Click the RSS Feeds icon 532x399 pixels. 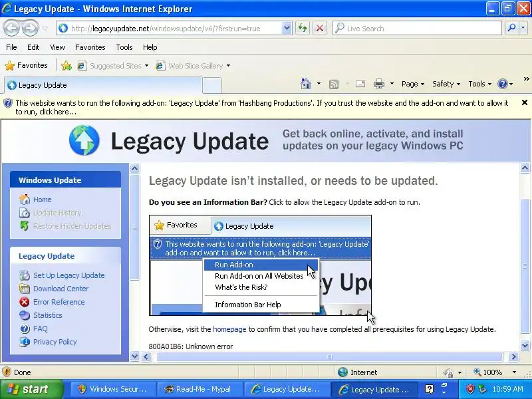[x=334, y=84]
